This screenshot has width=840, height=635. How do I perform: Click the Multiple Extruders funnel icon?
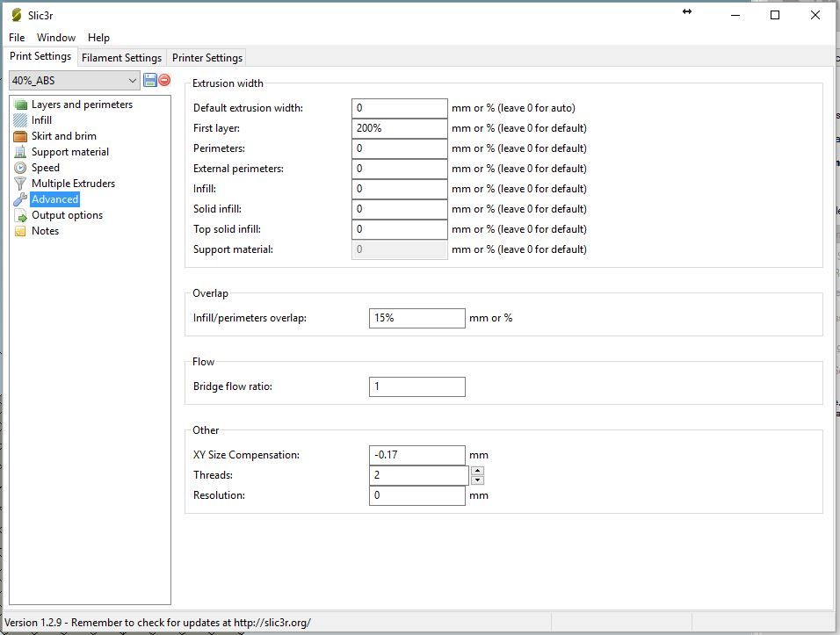pyautogui.click(x=20, y=184)
